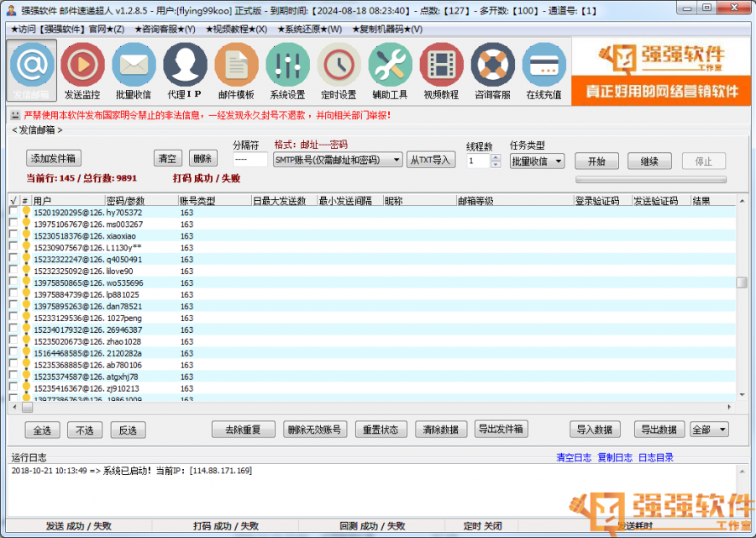Expand the SMTP账号 format dropdown

tap(396, 160)
